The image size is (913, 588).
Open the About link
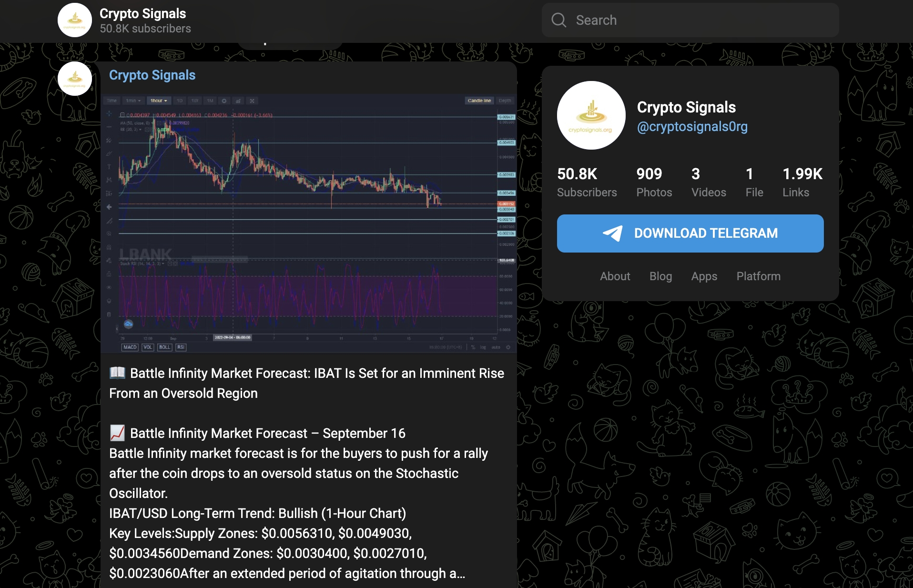click(x=615, y=276)
